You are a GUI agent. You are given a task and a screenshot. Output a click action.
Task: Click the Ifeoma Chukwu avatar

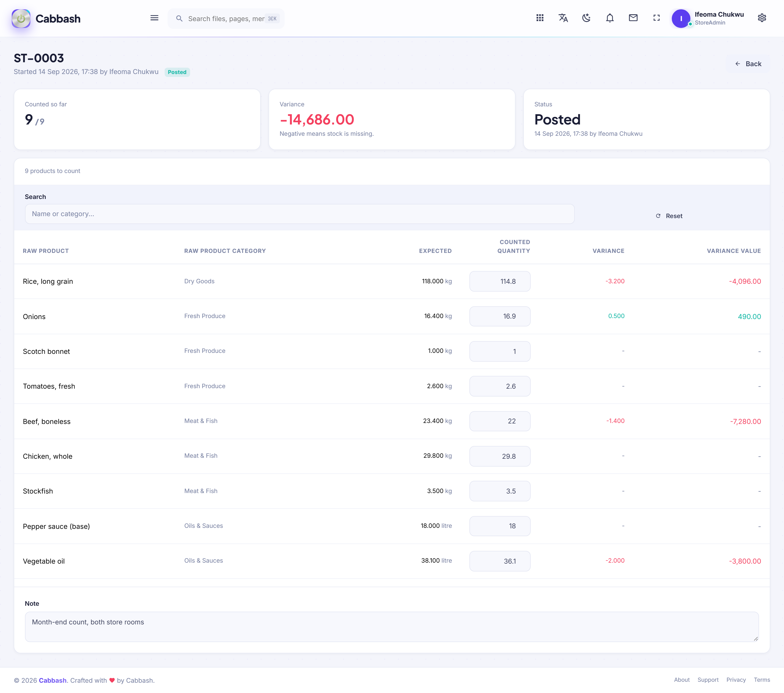681,18
